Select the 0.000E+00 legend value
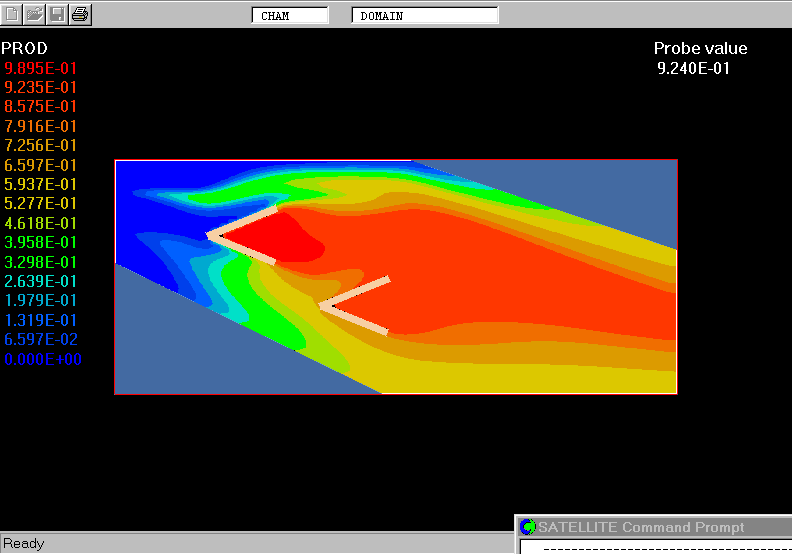The width and height of the screenshot is (792, 554). tap(43, 359)
